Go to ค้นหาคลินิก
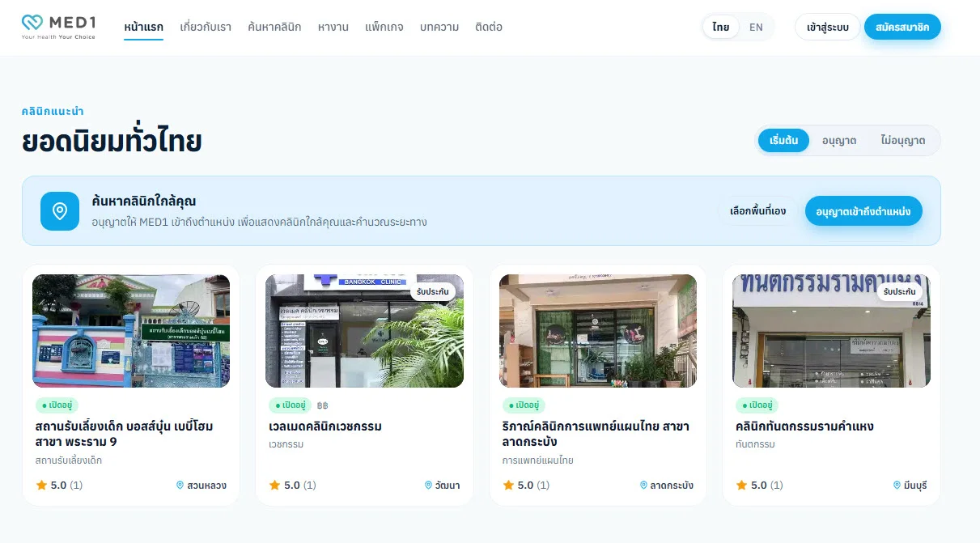 [274, 27]
